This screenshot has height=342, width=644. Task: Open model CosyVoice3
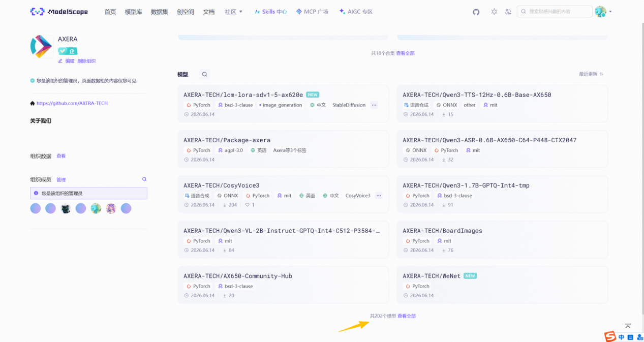221,185
